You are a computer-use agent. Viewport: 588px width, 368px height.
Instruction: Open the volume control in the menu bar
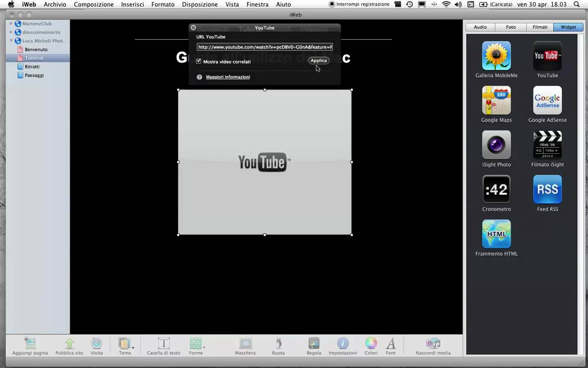click(458, 5)
